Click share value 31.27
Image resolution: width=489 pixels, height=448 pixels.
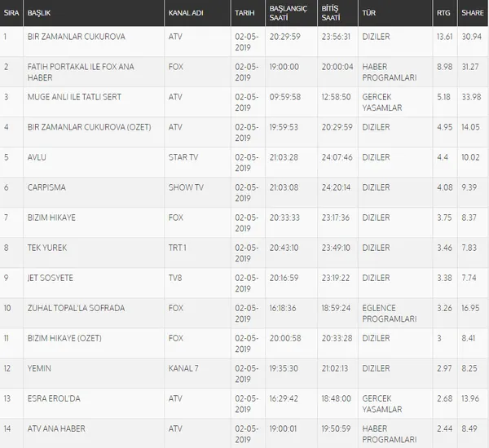click(x=470, y=67)
